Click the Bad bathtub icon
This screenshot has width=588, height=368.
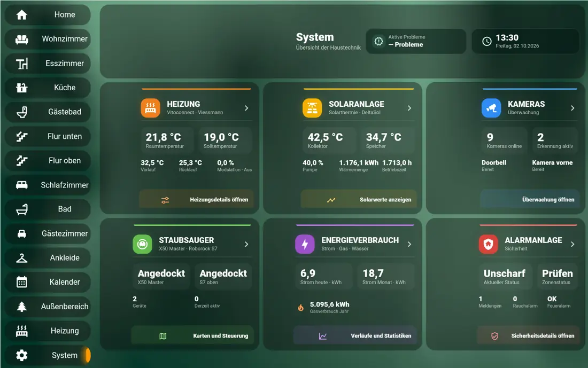click(x=22, y=209)
